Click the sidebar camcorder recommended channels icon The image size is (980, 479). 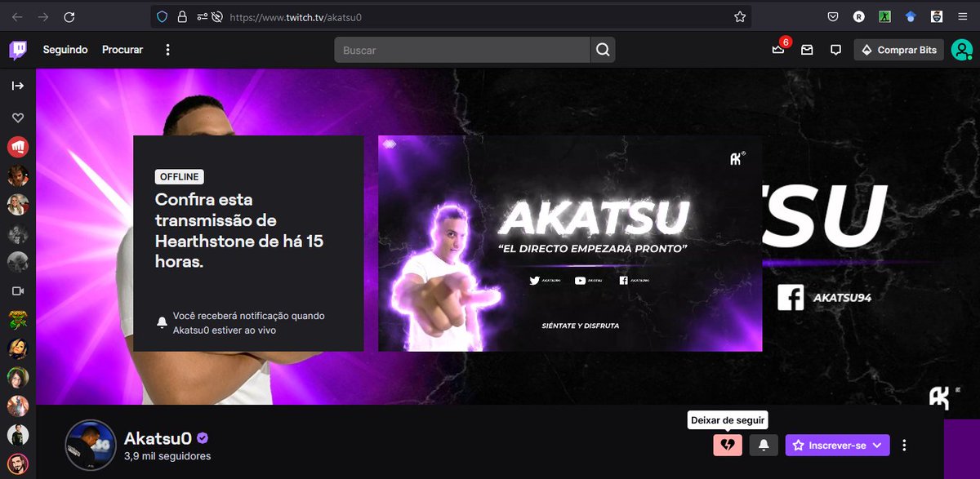point(18,291)
